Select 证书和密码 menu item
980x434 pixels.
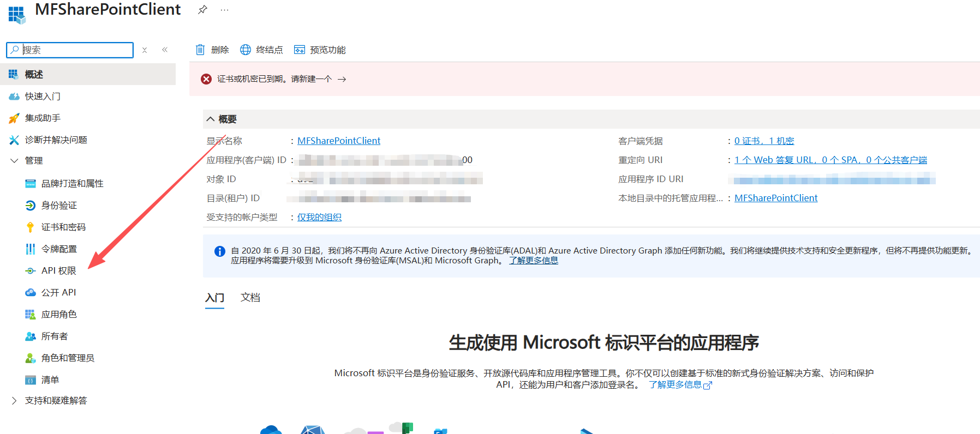[x=63, y=227]
